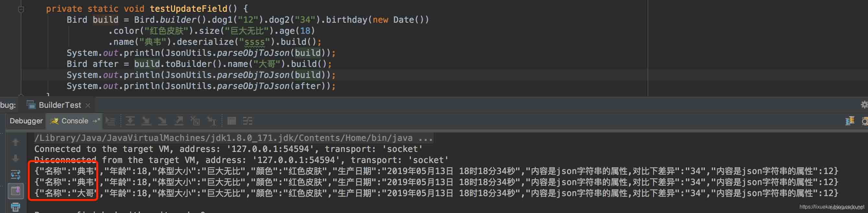Image resolution: width=868 pixels, height=213 pixels.
Task: Click the "ssss" string argument in deserialize
Action: [254, 42]
